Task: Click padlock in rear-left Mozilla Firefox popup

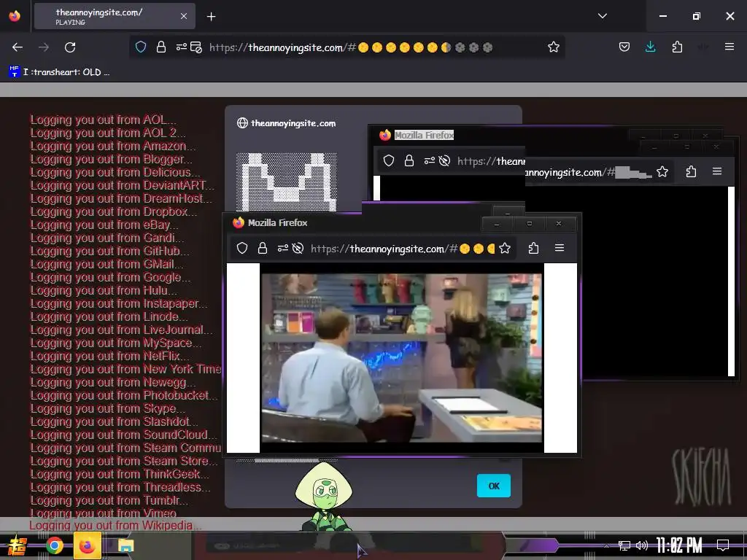Action: tap(409, 161)
